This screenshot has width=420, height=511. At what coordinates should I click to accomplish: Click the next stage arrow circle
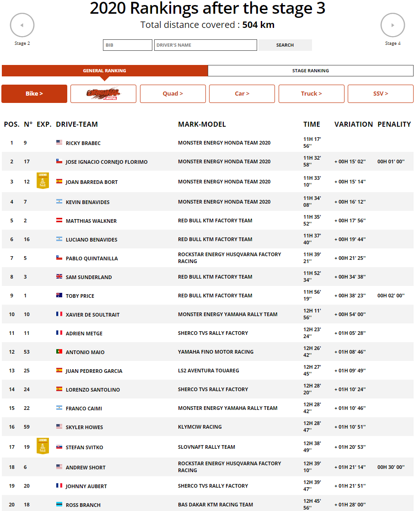(393, 25)
